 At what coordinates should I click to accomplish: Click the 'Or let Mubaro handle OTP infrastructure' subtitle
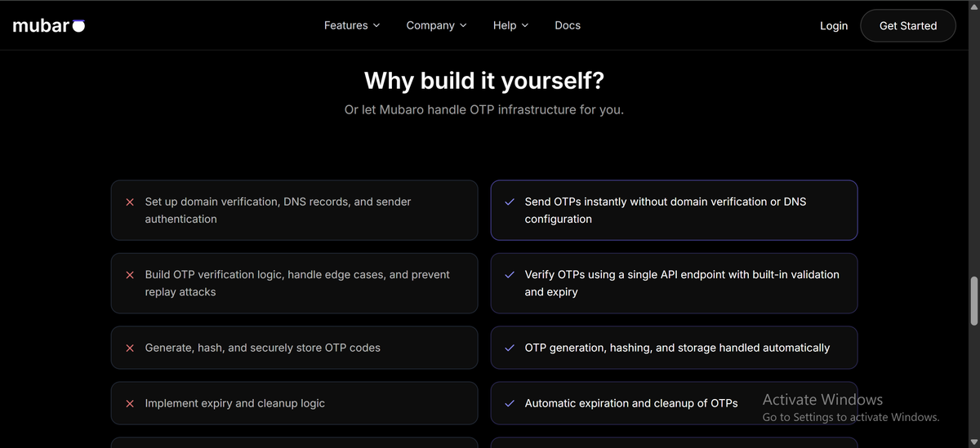point(484,109)
